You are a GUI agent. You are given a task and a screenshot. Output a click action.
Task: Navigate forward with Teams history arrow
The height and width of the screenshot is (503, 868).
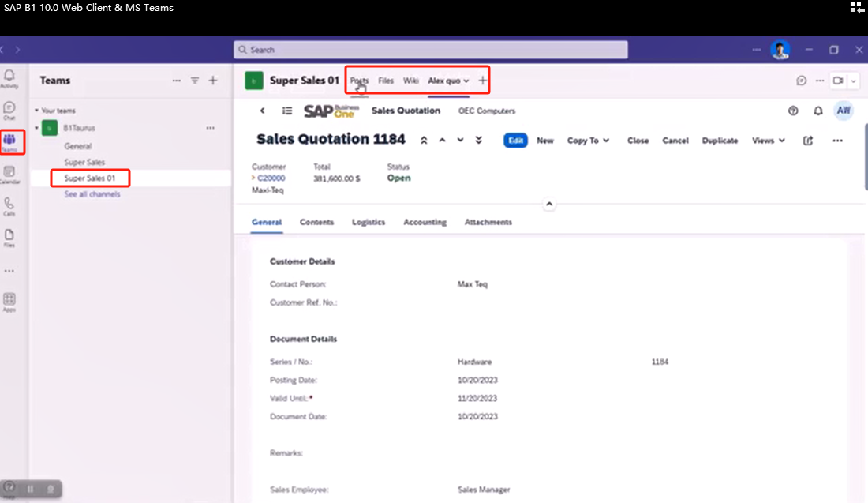[17, 50]
